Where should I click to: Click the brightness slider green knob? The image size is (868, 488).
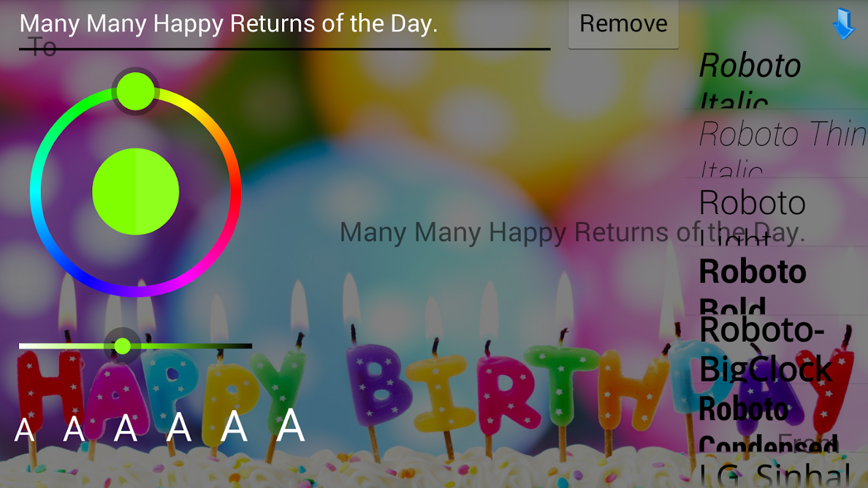pyautogui.click(x=123, y=346)
